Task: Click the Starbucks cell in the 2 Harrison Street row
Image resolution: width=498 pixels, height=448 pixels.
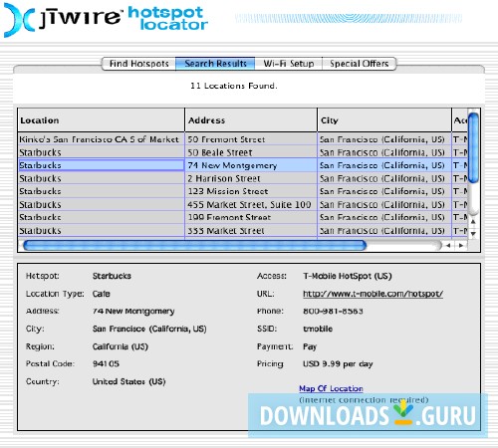Action: (102, 178)
